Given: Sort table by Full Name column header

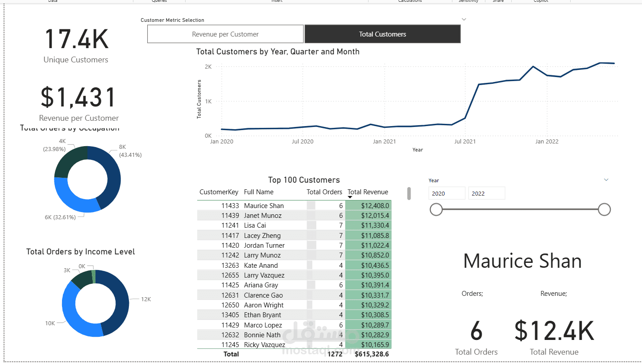Looking at the screenshot, I should [259, 192].
